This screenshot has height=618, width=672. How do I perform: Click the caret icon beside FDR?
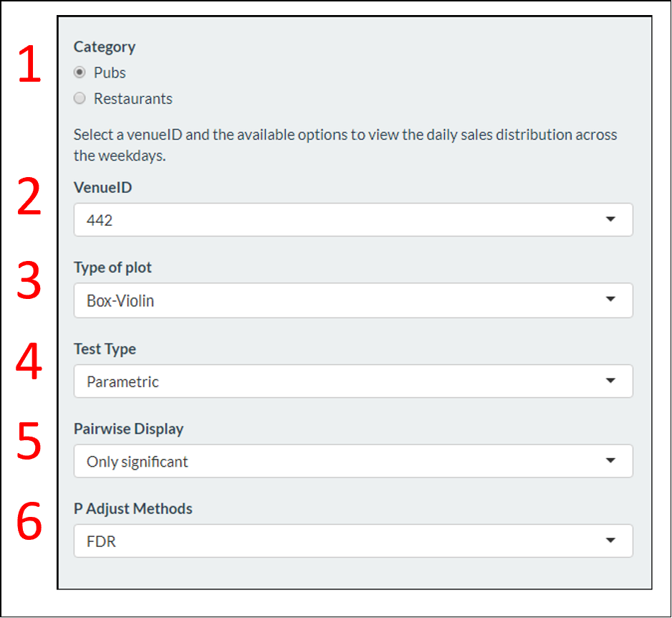(610, 541)
